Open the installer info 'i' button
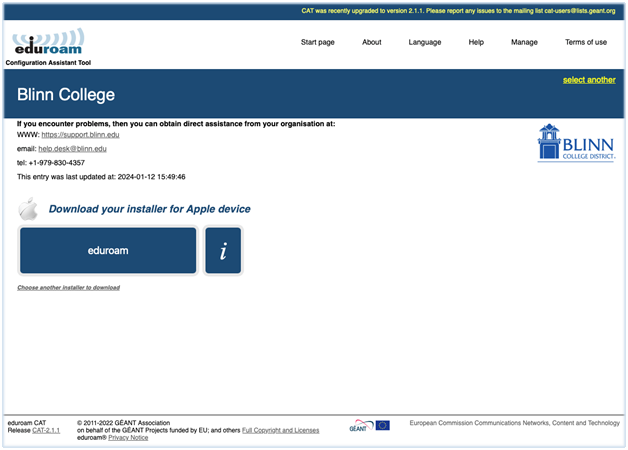Screen dimensions: 628x450 click(223, 251)
